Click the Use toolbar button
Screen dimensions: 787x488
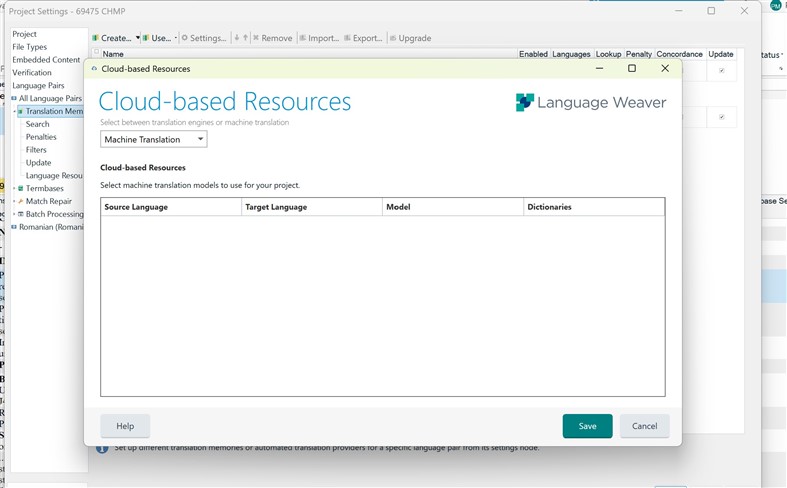[157, 38]
